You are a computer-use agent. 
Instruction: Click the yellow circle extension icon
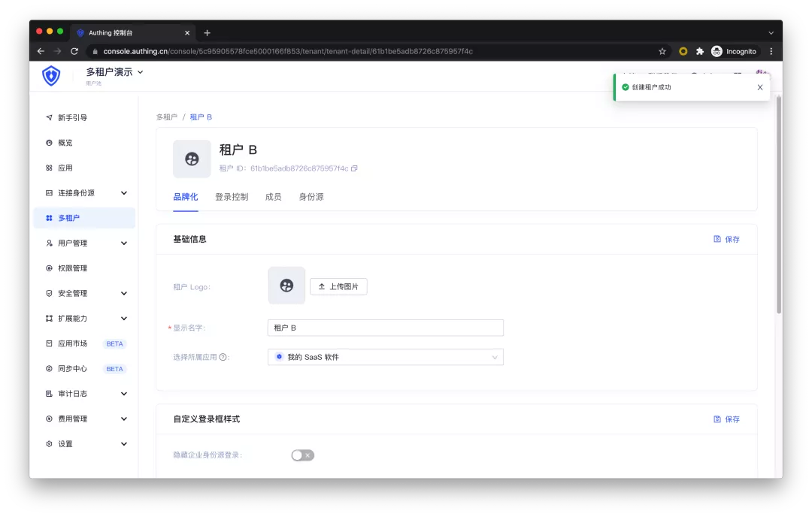[683, 51]
